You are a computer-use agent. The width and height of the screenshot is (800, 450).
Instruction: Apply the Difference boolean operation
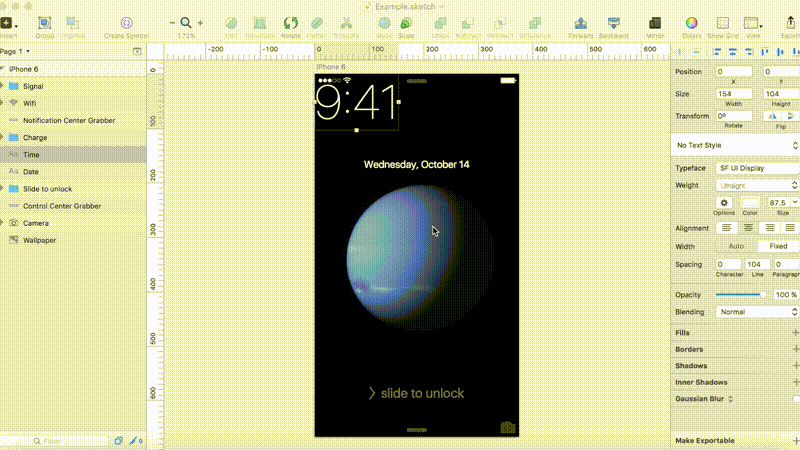coord(535,23)
